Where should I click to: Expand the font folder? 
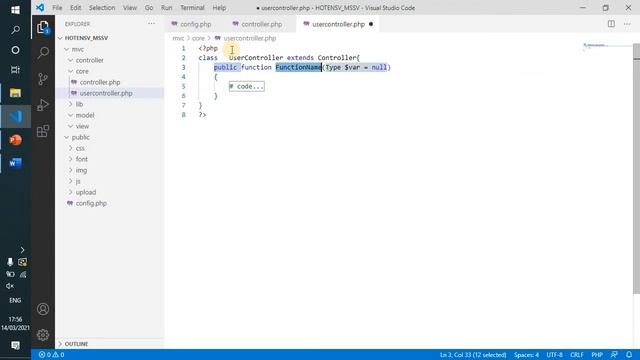tap(82, 159)
